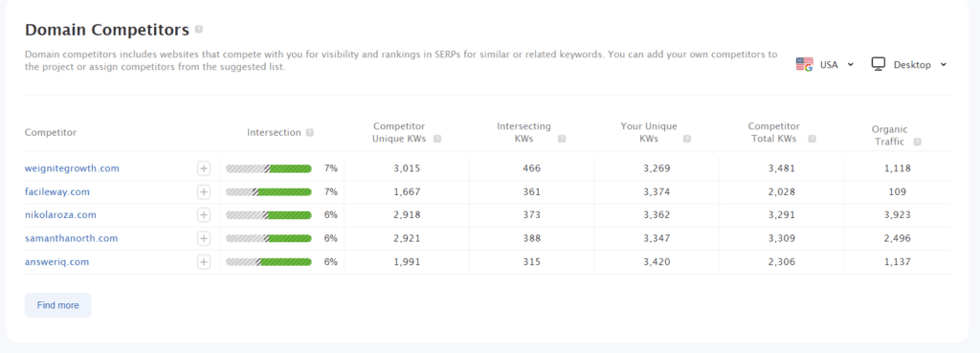Click the 1,667 unique KWs value
This screenshot has width=980, height=353.
(407, 192)
